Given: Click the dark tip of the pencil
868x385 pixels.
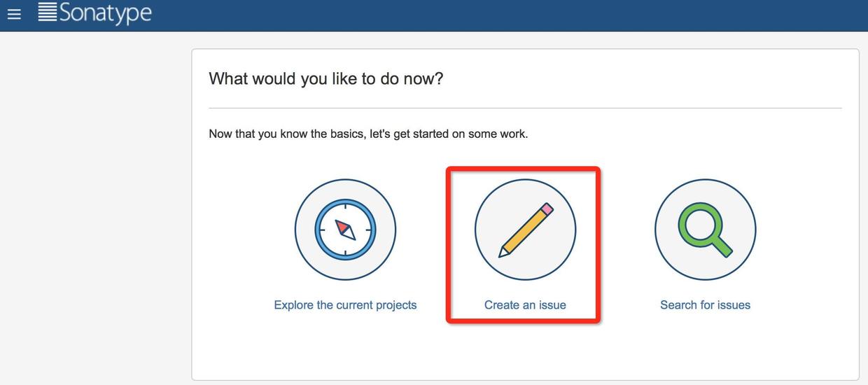Looking at the screenshot, I should click(x=501, y=254).
